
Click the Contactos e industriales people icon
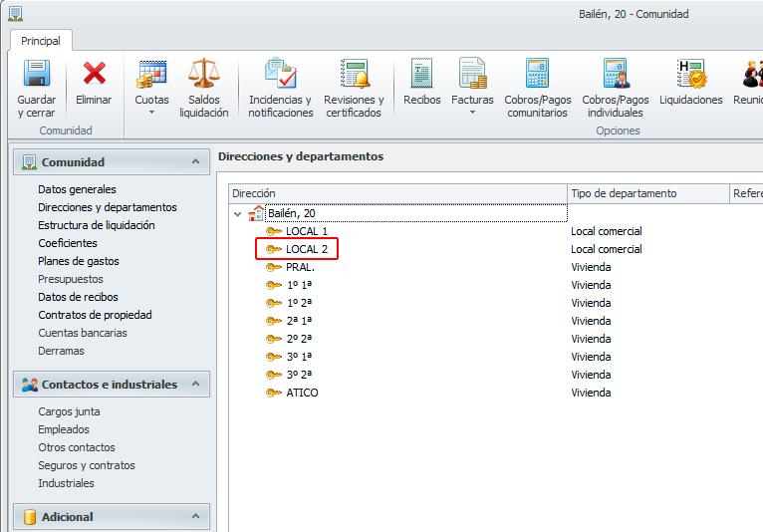(x=30, y=385)
